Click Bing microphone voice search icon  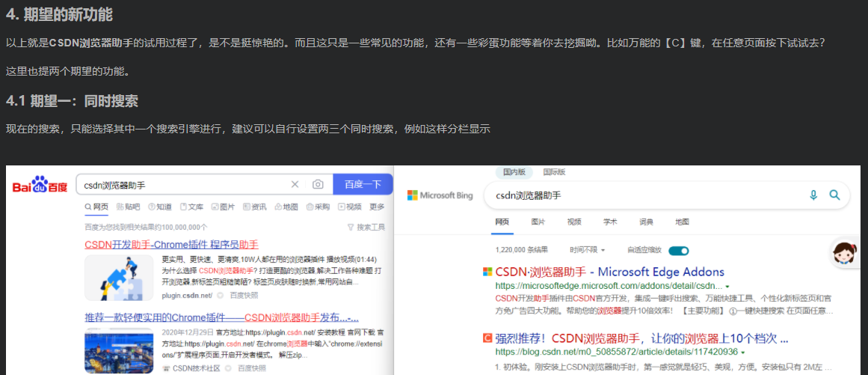[813, 195]
